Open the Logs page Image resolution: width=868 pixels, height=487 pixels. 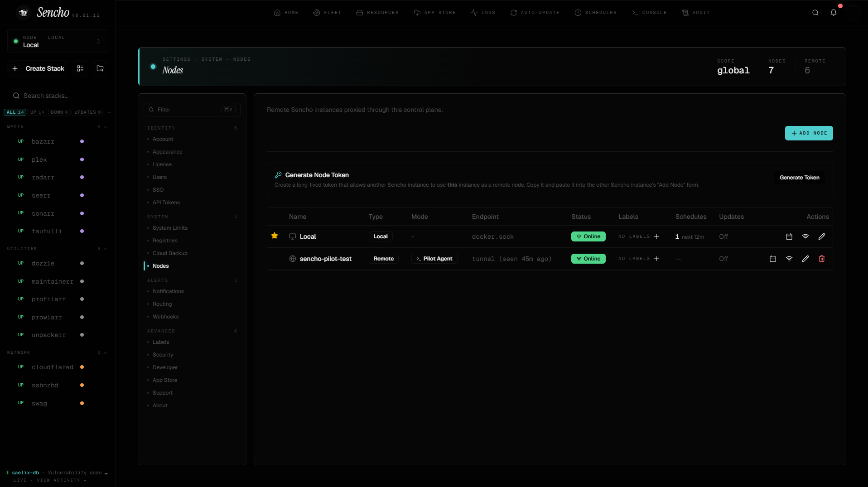pos(483,13)
